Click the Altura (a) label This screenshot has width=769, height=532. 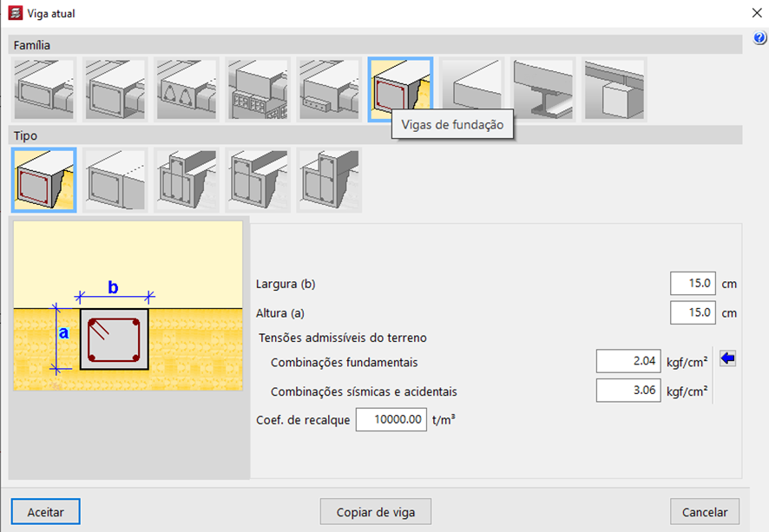coord(280,313)
